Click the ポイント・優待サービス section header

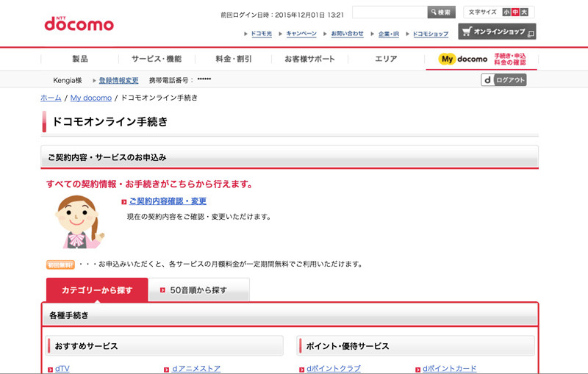tap(416, 345)
